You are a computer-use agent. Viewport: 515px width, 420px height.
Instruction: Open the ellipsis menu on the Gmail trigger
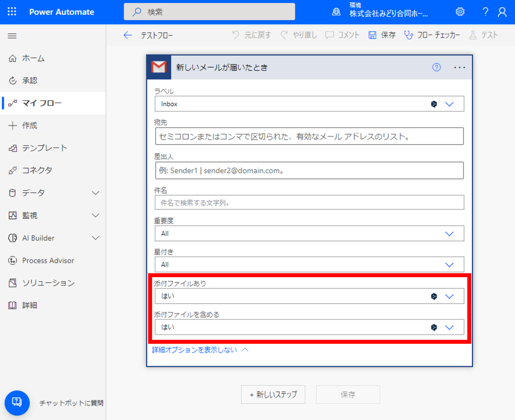click(x=459, y=67)
